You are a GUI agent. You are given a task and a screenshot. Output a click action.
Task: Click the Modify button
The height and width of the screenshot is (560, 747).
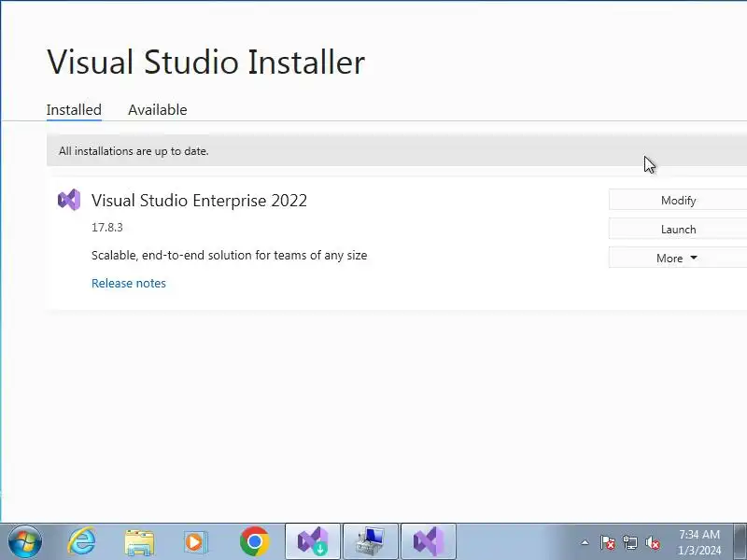coord(678,200)
